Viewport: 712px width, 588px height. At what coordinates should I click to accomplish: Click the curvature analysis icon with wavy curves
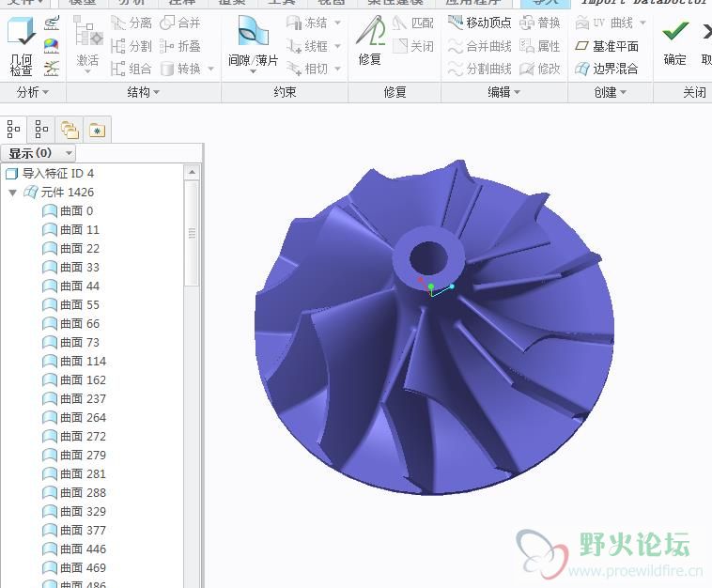(52, 23)
